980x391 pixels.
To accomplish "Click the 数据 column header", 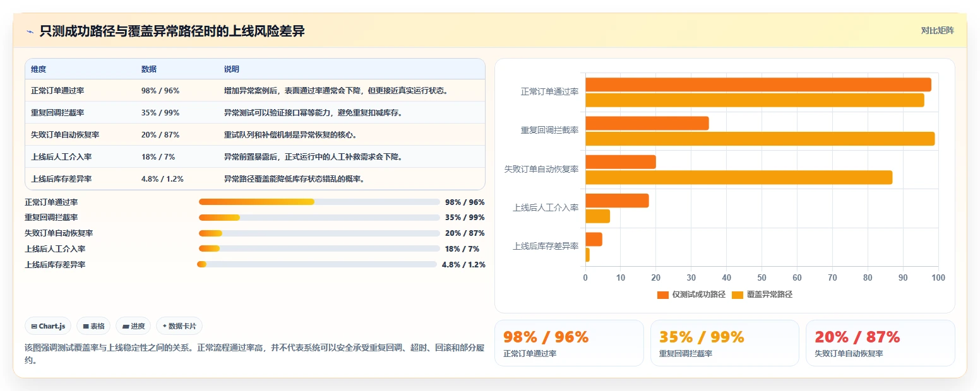I will point(149,69).
